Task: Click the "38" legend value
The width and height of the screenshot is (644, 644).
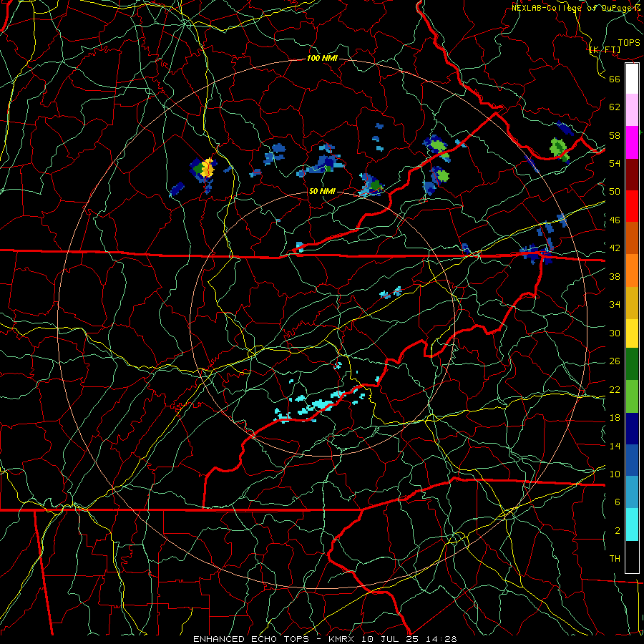Action: pos(615,276)
